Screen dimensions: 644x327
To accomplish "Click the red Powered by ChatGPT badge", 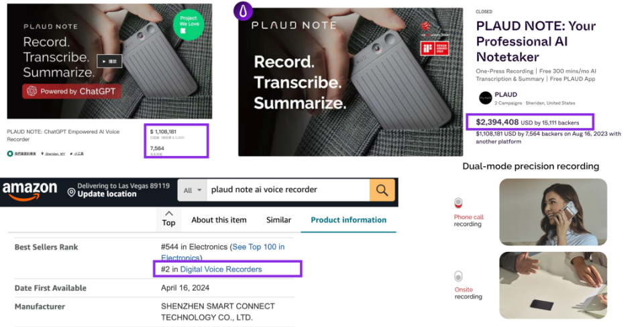I will click(72, 91).
